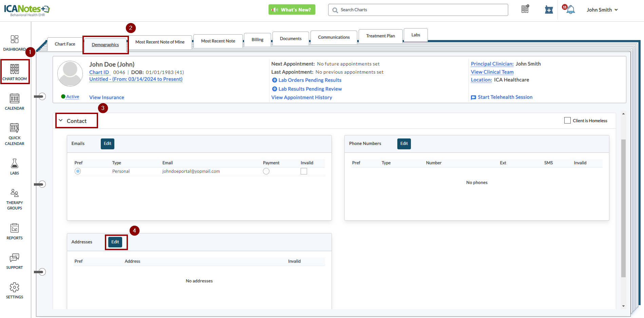Image resolution: width=644 pixels, height=318 pixels.
Task: Open Therapy Groups in the sidebar
Action: pyautogui.click(x=15, y=193)
